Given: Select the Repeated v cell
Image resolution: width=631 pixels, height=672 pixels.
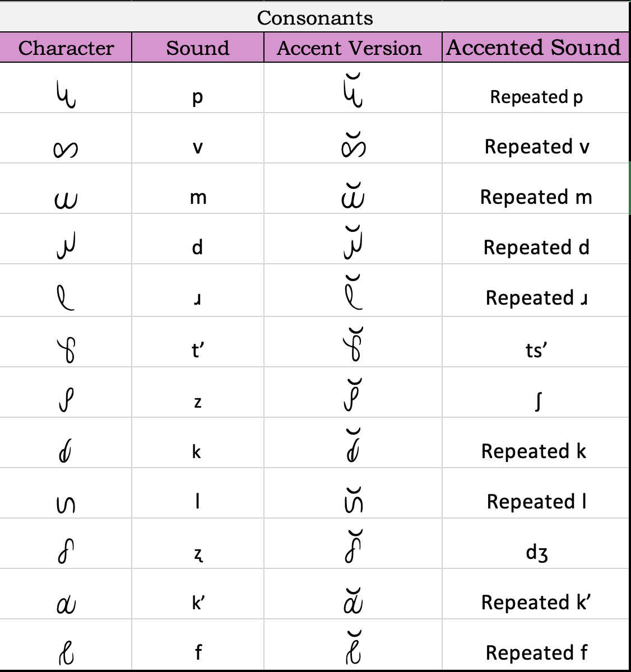Looking at the screenshot, I should 536,147.
